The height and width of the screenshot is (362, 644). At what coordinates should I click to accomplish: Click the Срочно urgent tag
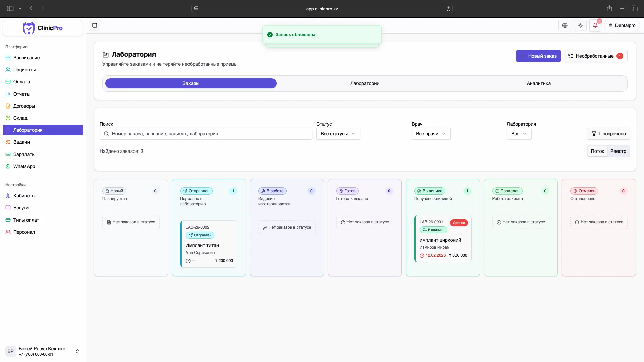coord(459,223)
